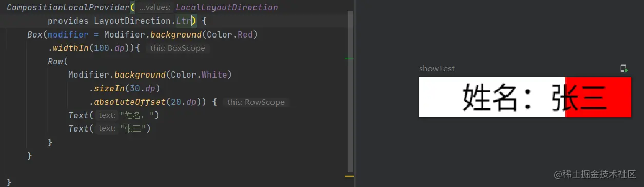The height and width of the screenshot is (187, 644).
Task: Click the white area of the preview
Action: 492,97
